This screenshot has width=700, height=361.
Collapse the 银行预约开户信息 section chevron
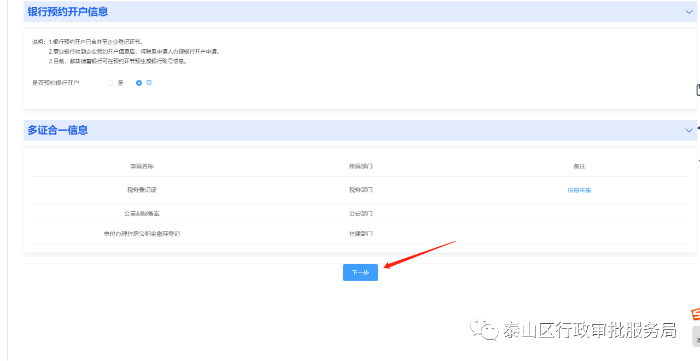[x=689, y=12]
